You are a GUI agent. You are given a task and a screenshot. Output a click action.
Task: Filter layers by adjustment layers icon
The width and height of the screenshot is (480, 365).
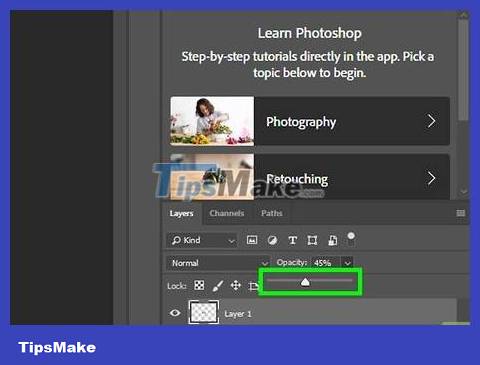[272, 240]
